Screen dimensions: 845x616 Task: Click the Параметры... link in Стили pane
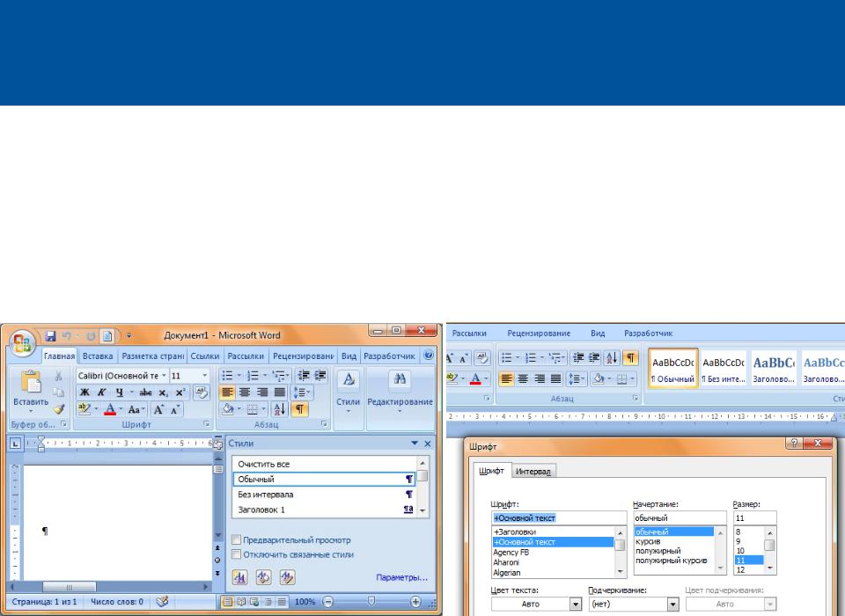tap(401, 577)
